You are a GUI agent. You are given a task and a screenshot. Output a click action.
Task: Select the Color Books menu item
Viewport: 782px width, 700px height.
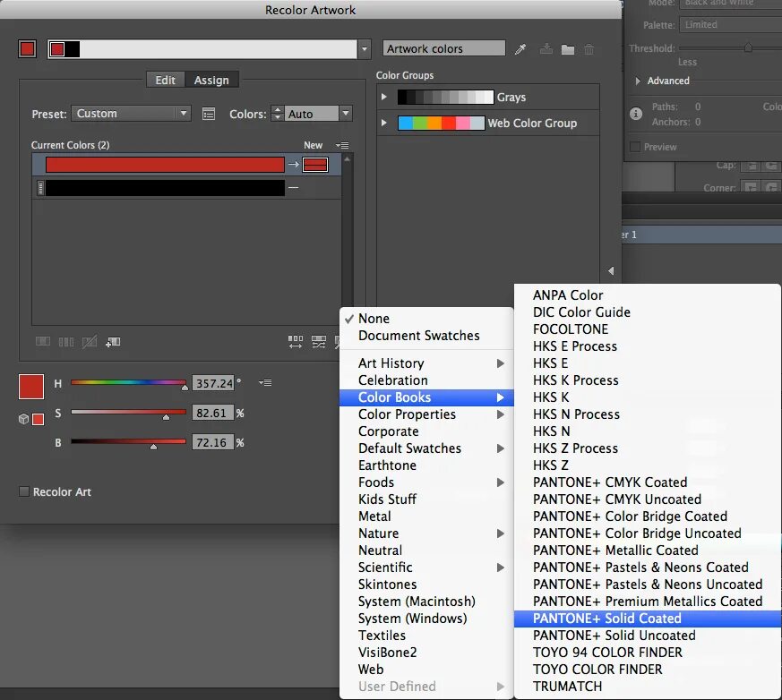[426, 397]
